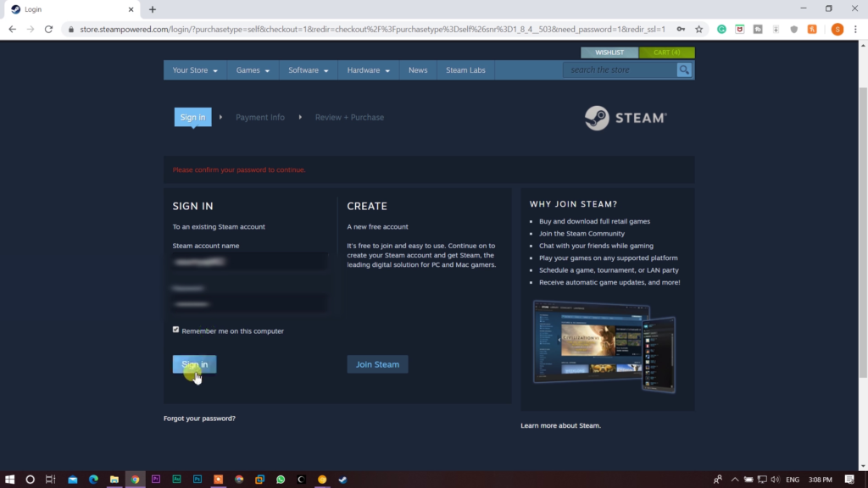This screenshot has width=868, height=488.
Task: Open Cortana search circle in taskbar
Action: (x=30, y=480)
